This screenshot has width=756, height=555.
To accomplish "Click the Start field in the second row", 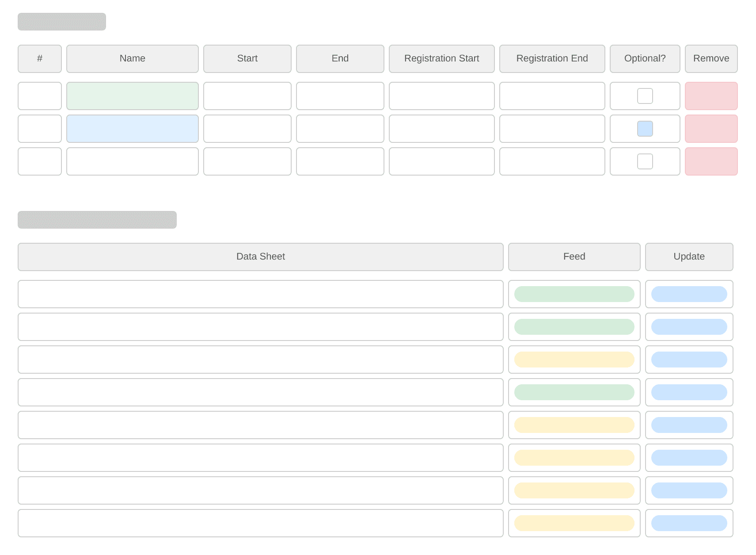I will [247, 129].
